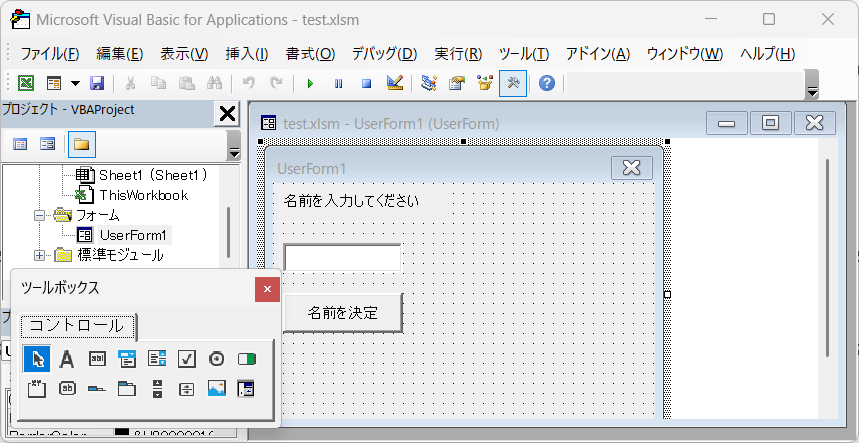This screenshot has width=859, height=443.
Task: Open the ヘルプ(H) menu
Action: [x=768, y=54]
